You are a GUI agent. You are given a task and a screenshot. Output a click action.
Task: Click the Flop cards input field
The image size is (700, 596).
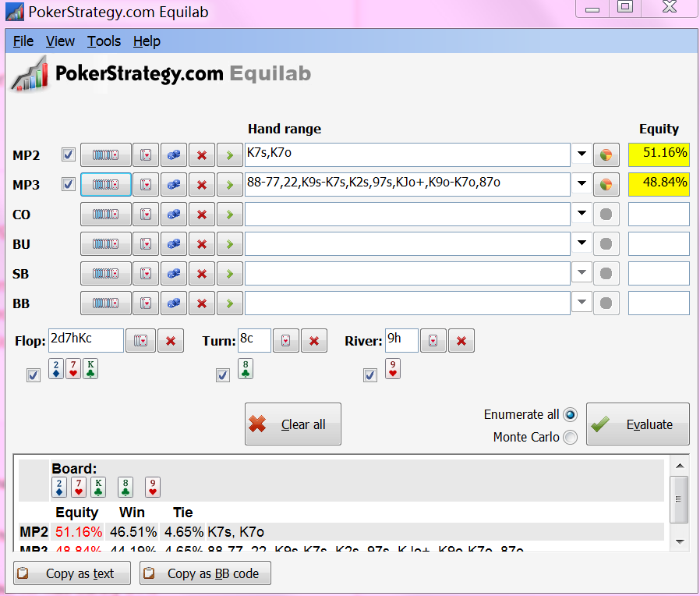86,340
